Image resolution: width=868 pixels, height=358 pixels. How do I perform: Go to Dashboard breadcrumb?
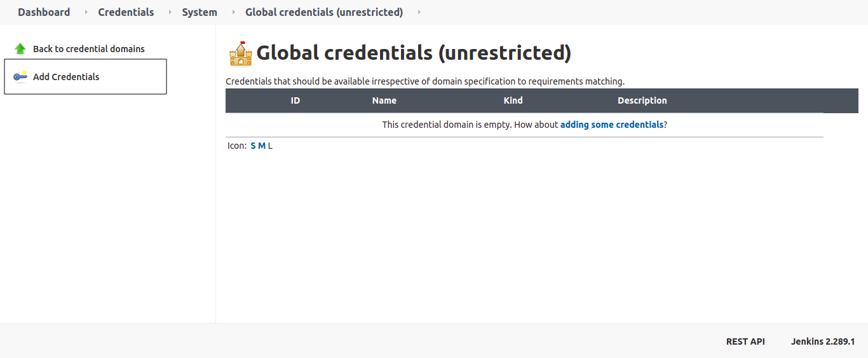pos(44,12)
